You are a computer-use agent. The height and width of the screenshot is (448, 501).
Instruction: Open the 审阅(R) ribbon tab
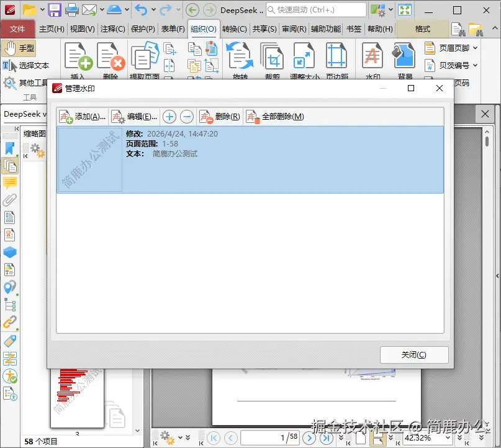coord(294,29)
